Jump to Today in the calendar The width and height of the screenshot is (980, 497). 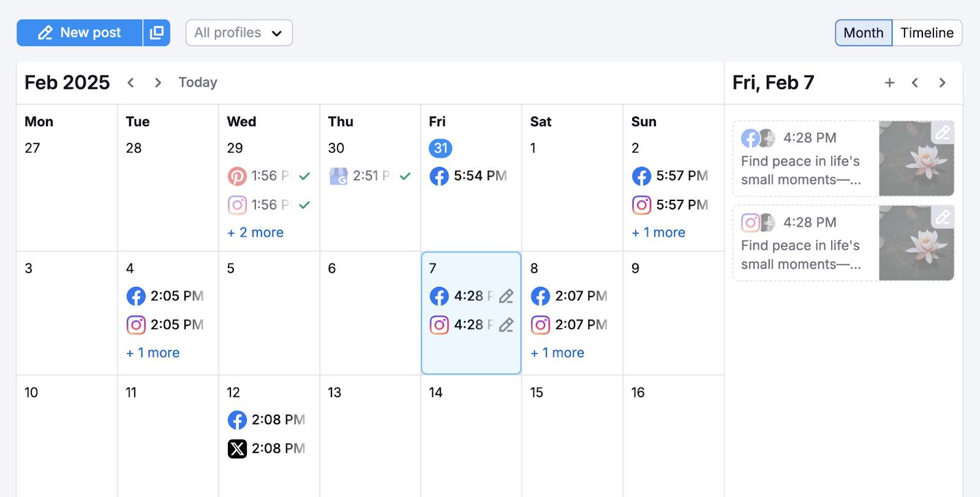point(198,82)
